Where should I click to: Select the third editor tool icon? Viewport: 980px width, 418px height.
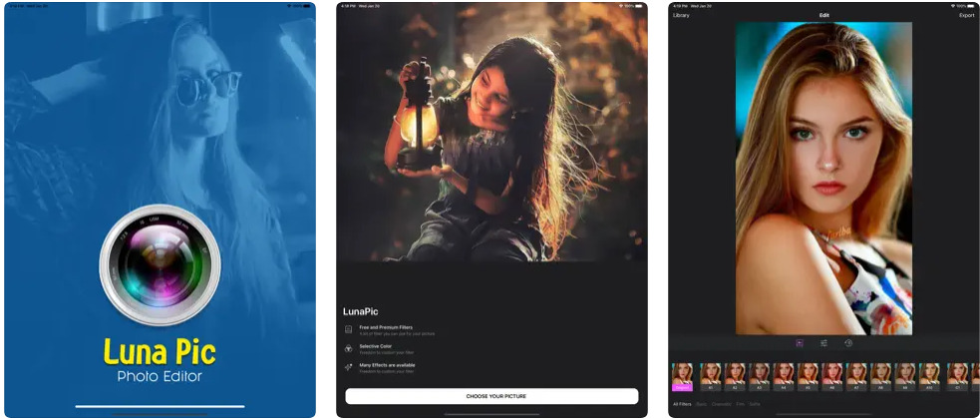tap(848, 343)
